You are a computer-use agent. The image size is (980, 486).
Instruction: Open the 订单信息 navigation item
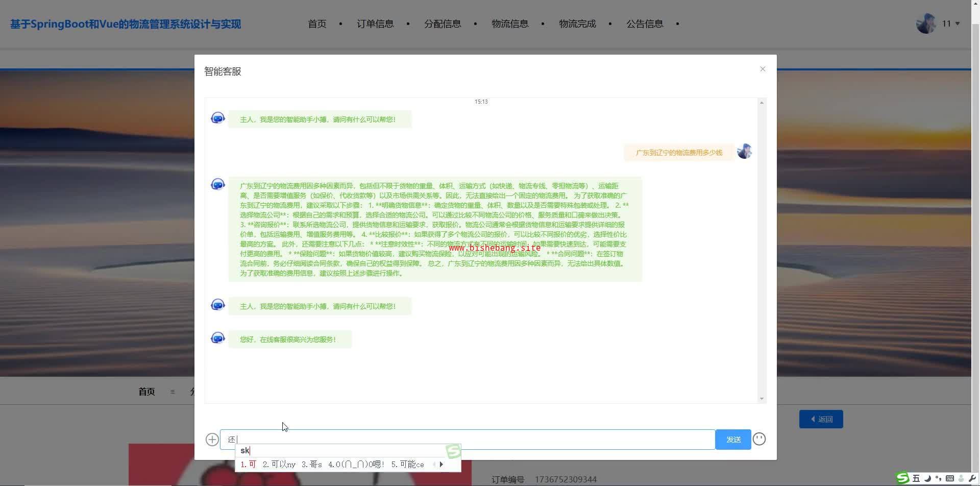(375, 24)
